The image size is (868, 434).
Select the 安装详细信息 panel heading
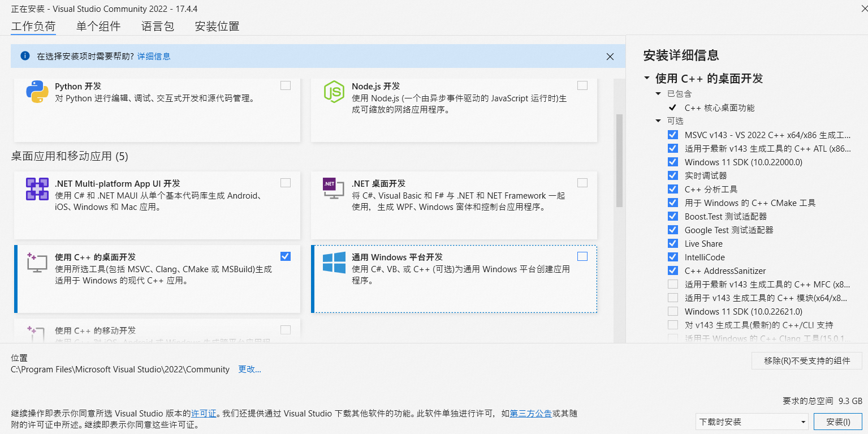point(681,55)
